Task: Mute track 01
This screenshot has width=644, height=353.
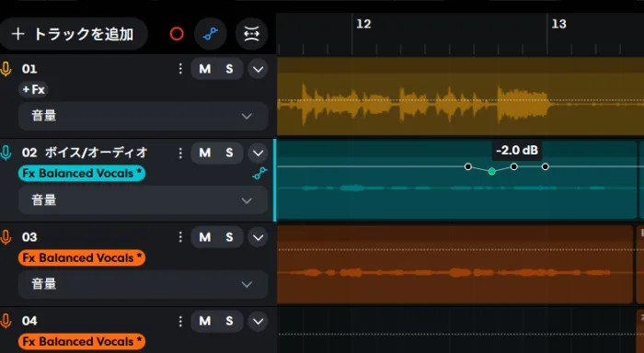Action: (205, 69)
